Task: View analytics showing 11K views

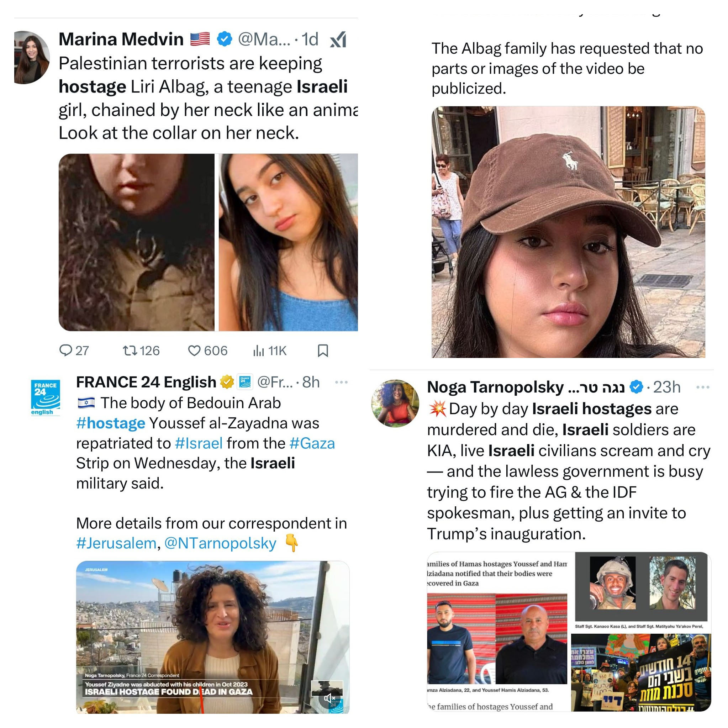Action: 258,351
